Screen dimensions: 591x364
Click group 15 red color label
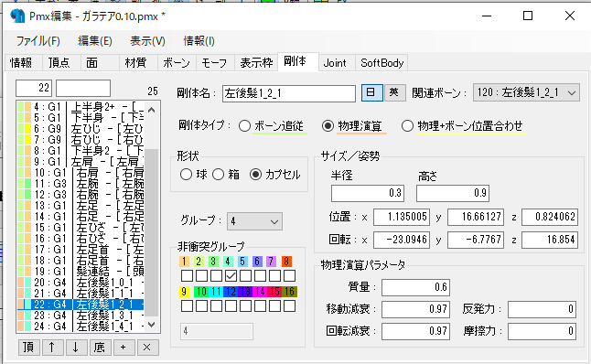274,291
